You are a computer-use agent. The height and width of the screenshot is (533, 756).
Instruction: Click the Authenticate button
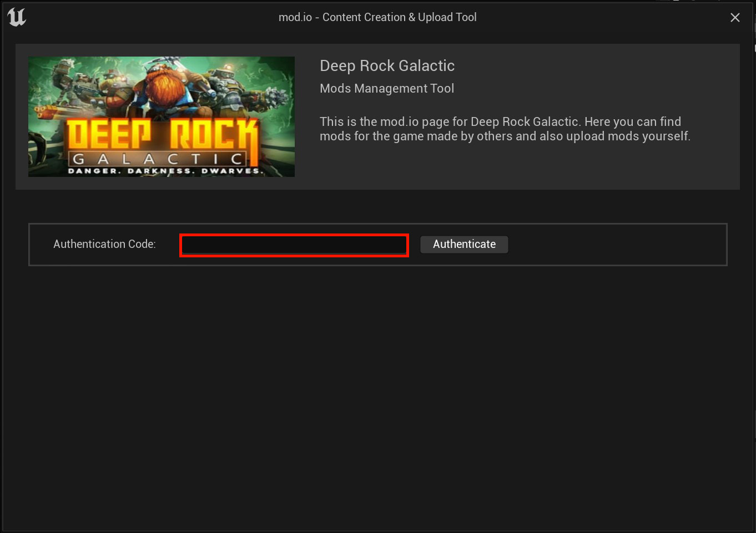(x=464, y=245)
